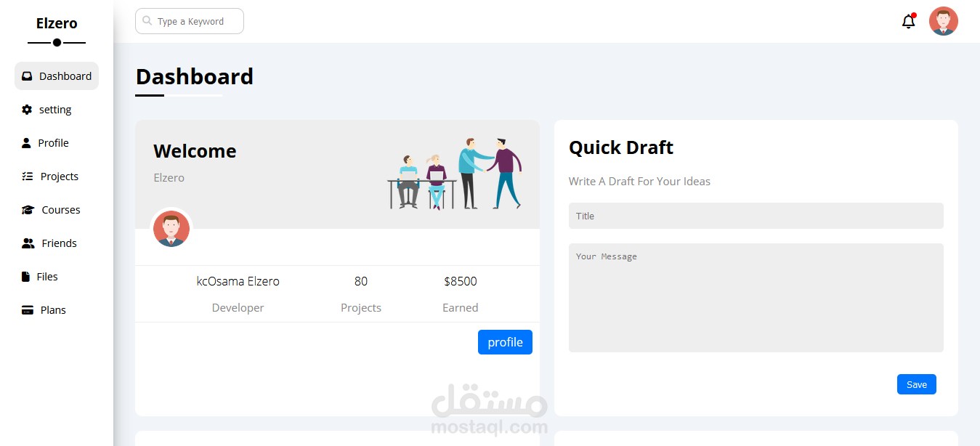
Task: Click the Courses graduation cap icon
Action: coord(27,209)
